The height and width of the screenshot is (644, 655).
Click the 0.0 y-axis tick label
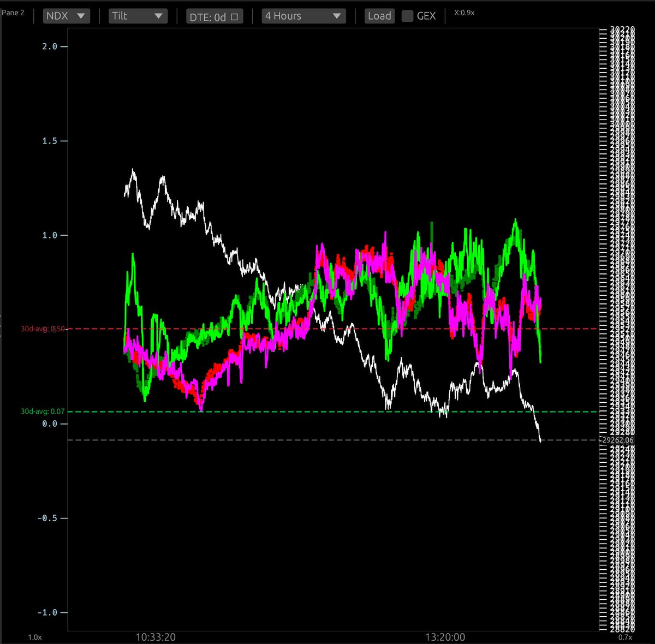50,424
